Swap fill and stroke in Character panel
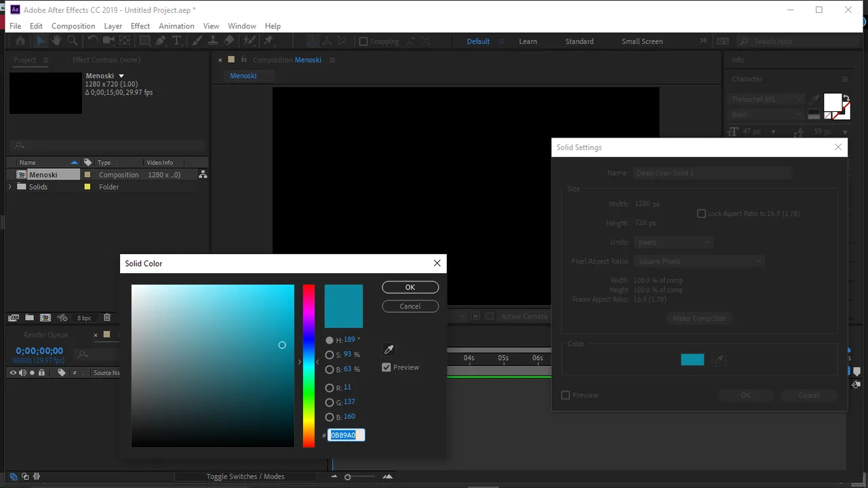 (x=846, y=98)
